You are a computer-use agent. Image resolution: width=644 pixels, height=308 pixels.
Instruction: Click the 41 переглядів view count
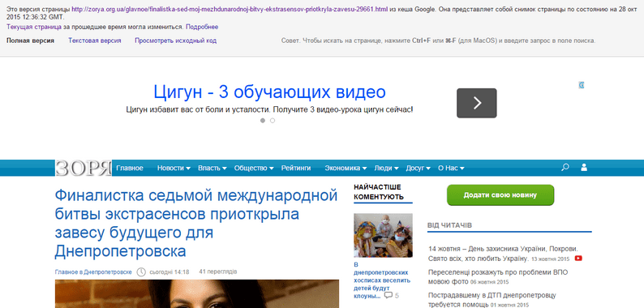point(217,272)
